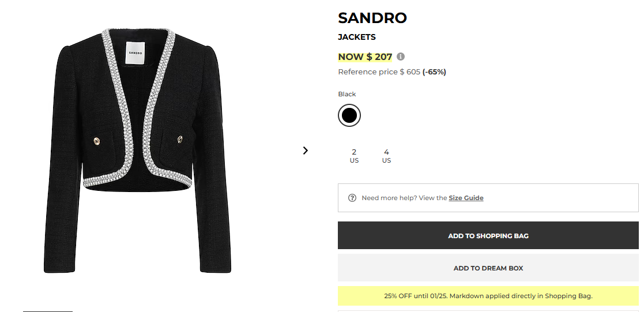The height and width of the screenshot is (312, 644).
Task: Click the 'Need more help?' text
Action: pyautogui.click(x=404, y=198)
